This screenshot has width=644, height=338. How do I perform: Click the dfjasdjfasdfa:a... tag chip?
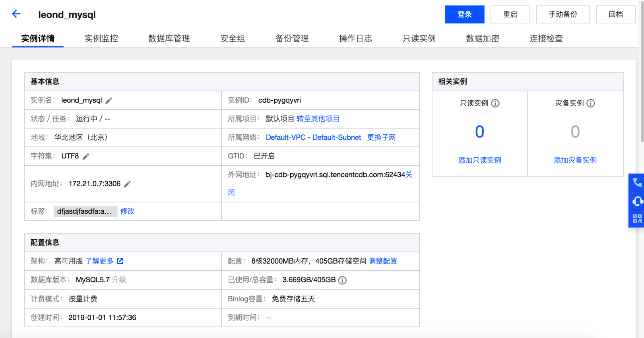(x=85, y=211)
